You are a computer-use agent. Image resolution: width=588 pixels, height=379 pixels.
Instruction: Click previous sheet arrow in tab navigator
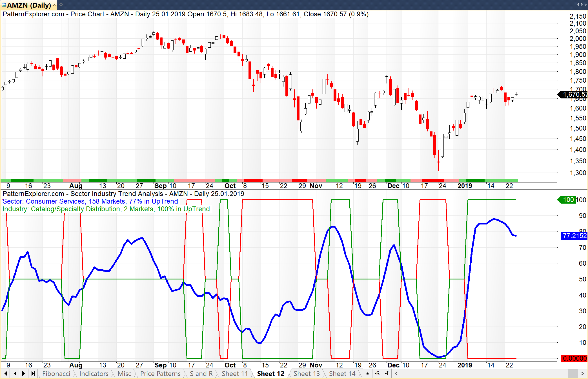click(x=15, y=374)
